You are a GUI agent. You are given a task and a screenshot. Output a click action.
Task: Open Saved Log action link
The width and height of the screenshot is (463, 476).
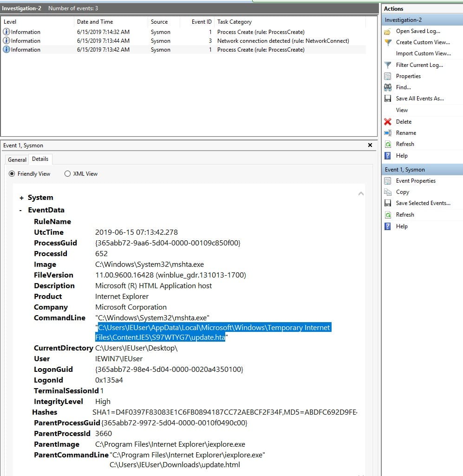(418, 31)
